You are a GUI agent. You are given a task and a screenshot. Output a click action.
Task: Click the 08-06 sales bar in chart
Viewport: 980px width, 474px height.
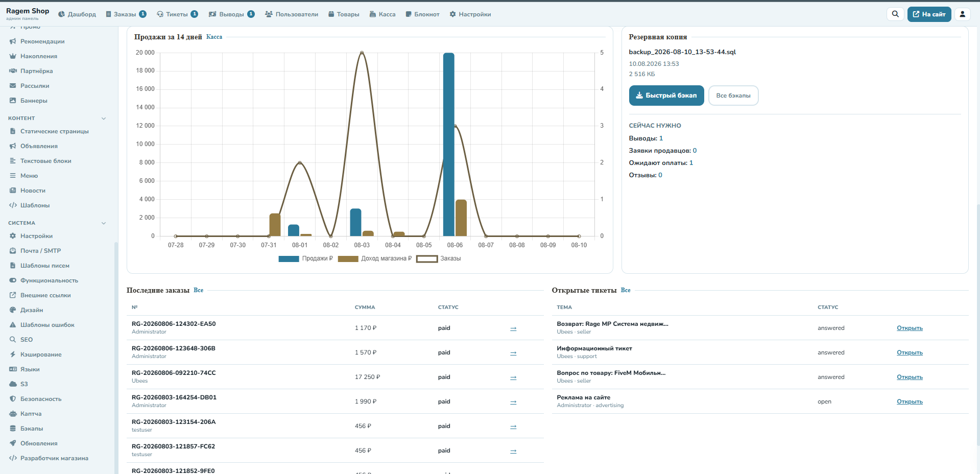[x=448, y=144]
